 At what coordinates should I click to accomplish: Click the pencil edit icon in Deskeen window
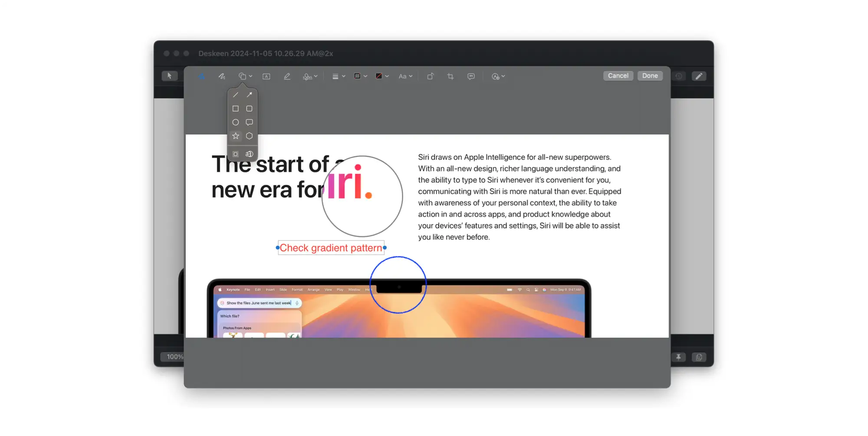pyautogui.click(x=699, y=76)
